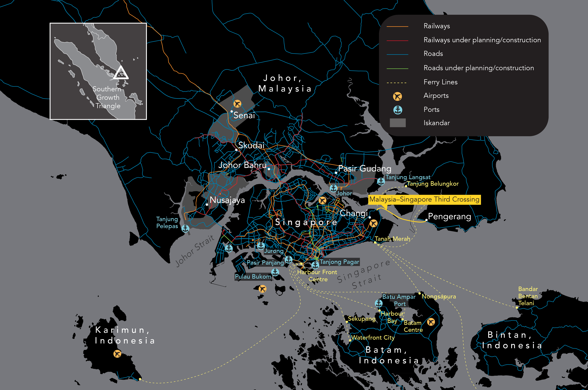
Task: Select the 'Harbour Front Centre' label
Action: tap(317, 276)
